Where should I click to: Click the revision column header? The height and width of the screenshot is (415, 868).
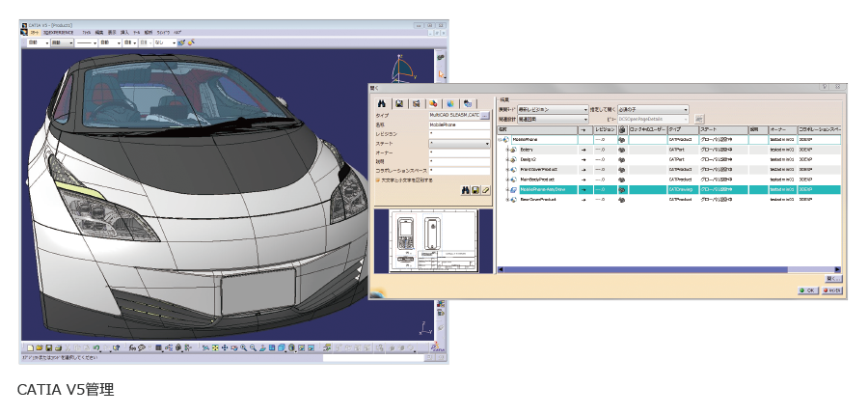click(605, 129)
